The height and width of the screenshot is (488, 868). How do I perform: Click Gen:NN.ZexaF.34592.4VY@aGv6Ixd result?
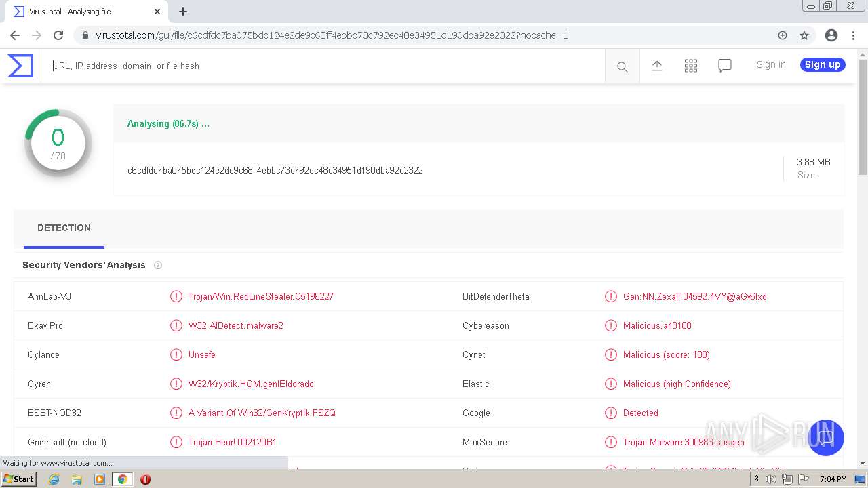(x=695, y=296)
